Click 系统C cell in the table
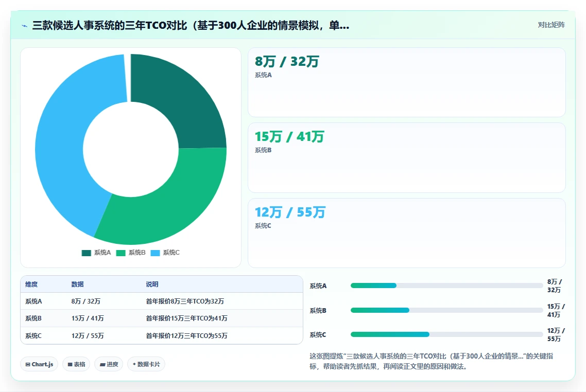 [x=33, y=335]
